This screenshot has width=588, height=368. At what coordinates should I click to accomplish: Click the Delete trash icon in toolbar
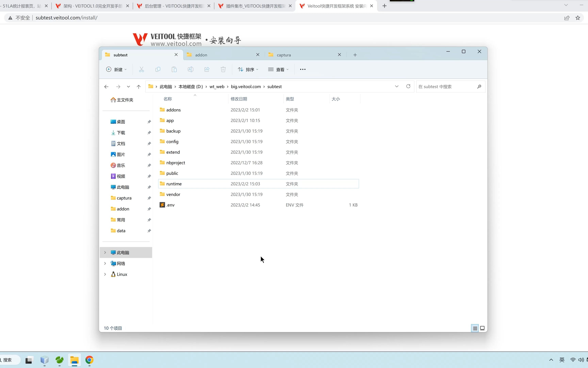point(223,69)
